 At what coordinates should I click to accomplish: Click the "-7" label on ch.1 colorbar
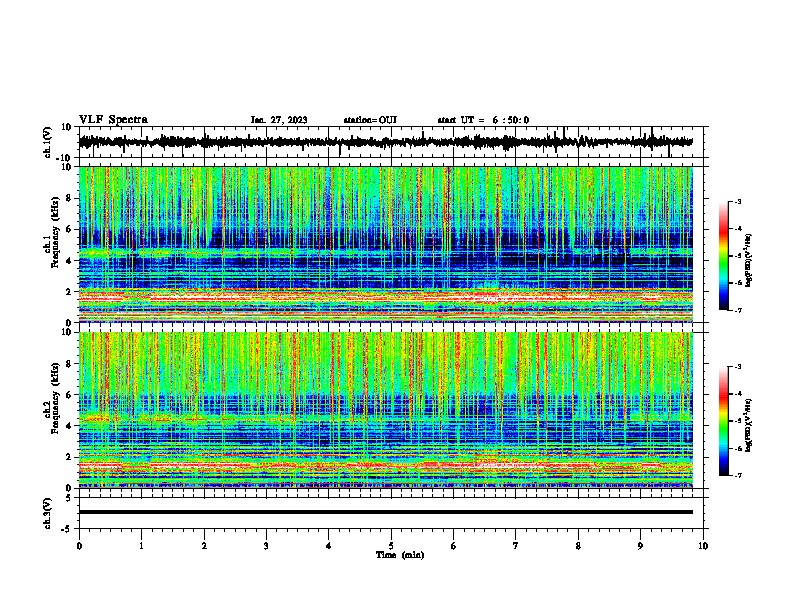pos(737,310)
